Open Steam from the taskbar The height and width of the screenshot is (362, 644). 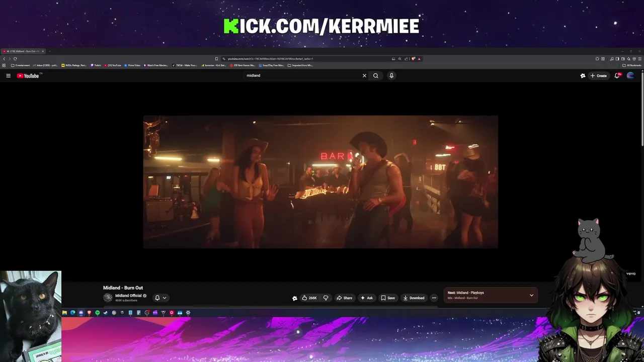coord(106,313)
